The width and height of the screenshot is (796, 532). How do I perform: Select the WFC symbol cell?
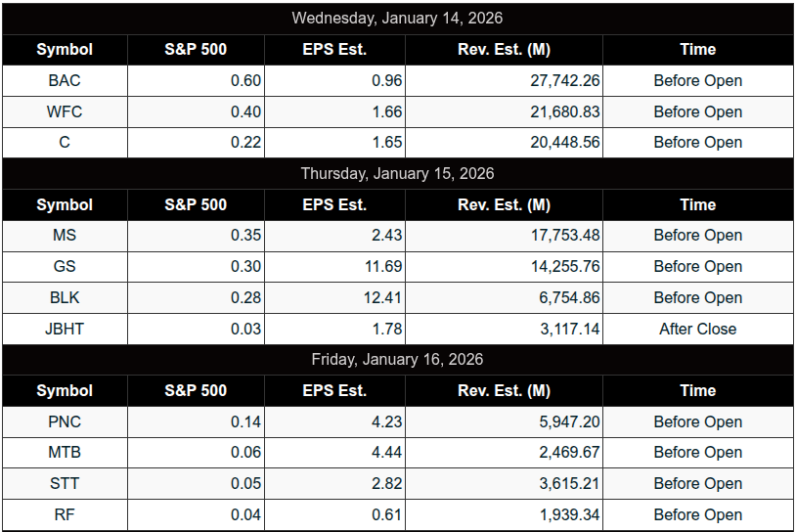coord(65,112)
